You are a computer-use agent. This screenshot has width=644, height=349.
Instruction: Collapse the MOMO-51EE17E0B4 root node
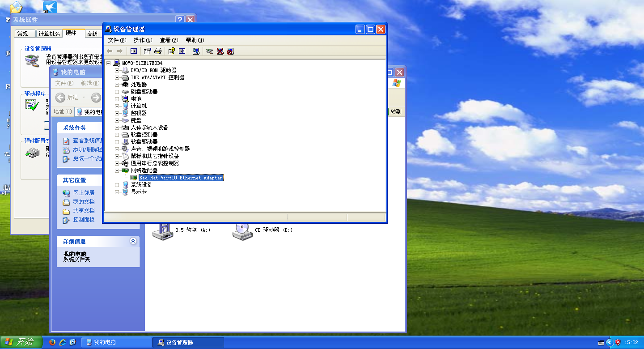point(109,63)
